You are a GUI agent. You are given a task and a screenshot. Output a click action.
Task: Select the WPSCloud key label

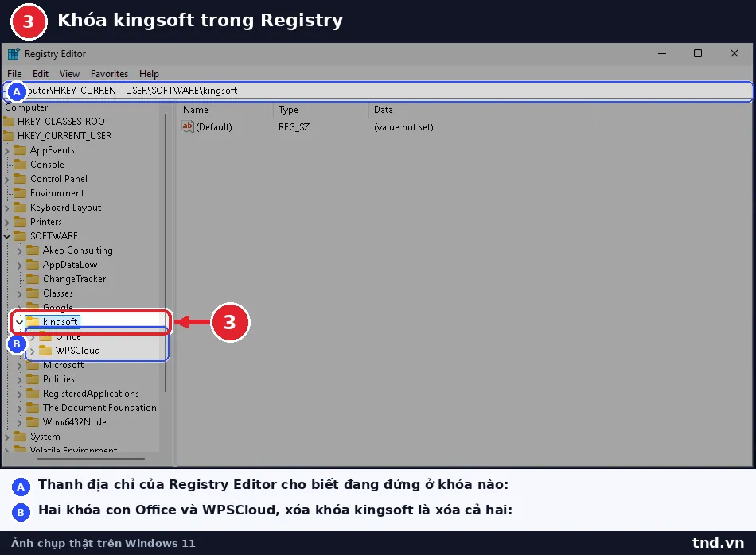[x=78, y=350]
